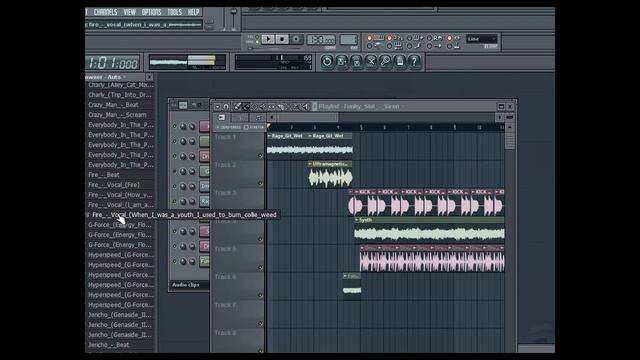Screen dimensions: 640x360
Task: Select pattern mode radio LED
Action: (257, 37)
